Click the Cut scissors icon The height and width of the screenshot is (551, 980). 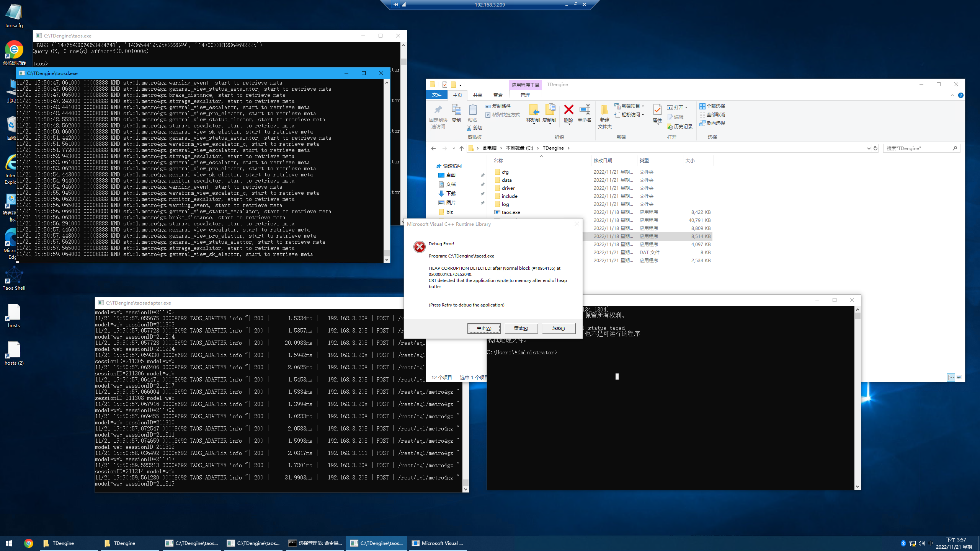pyautogui.click(x=469, y=128)
